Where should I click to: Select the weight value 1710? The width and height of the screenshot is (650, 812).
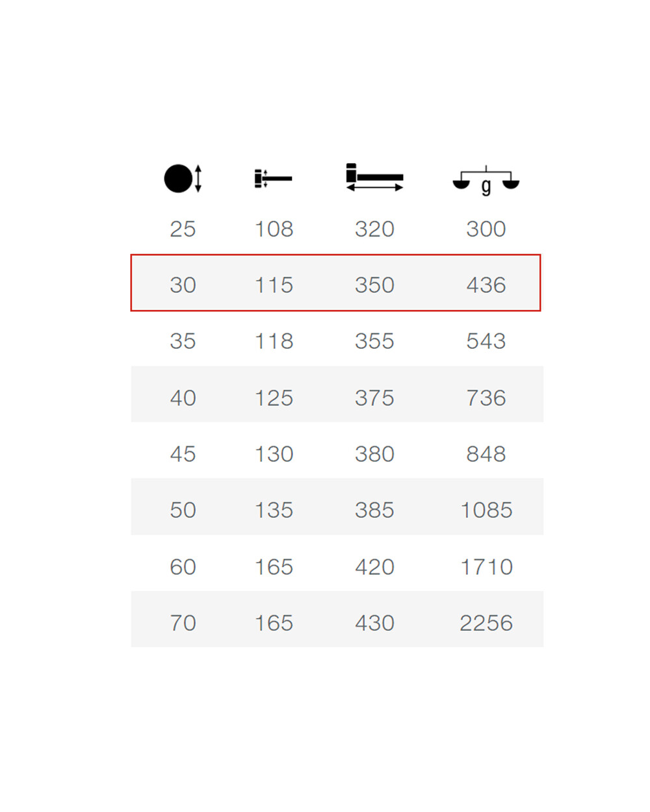tap(486, 567)
